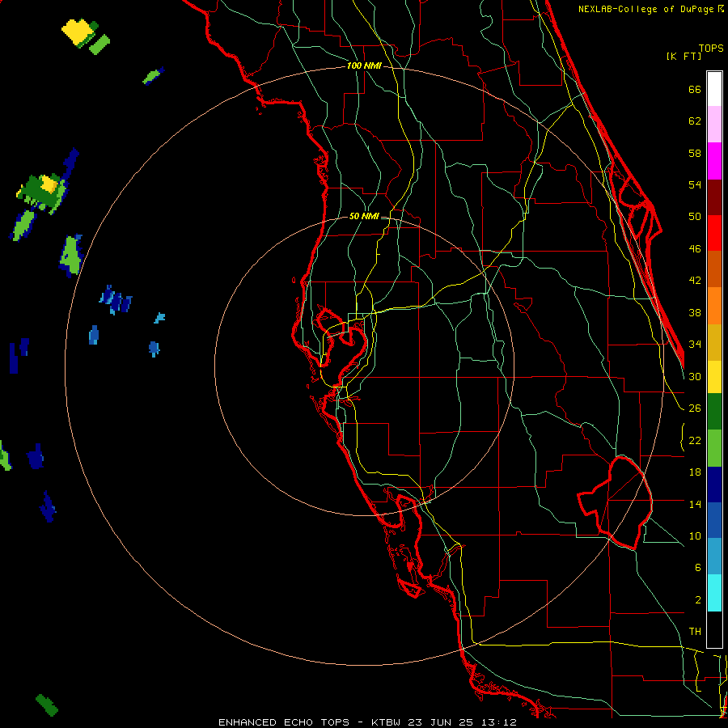This screenshot has height=728, width=728.
Task: Click the white swatch in the tops legend
Action: pyautogui.click(x=714, y=89)
